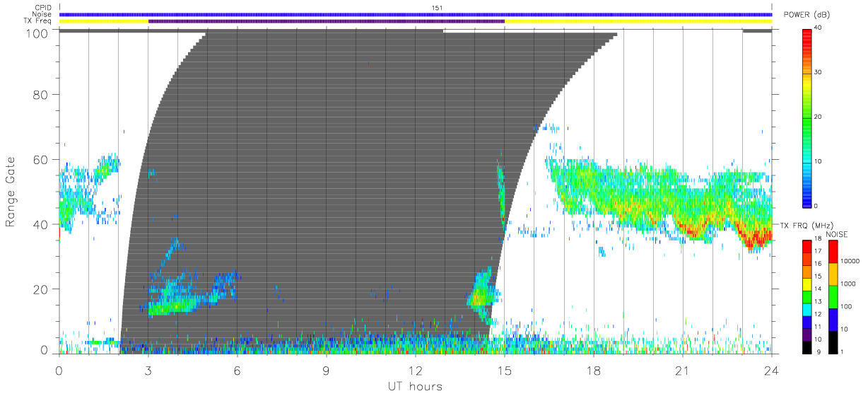Click the 20 tick on the Range Gate axis
The height and width of the screenshot is (401, 868).
[x=41, y=289]
